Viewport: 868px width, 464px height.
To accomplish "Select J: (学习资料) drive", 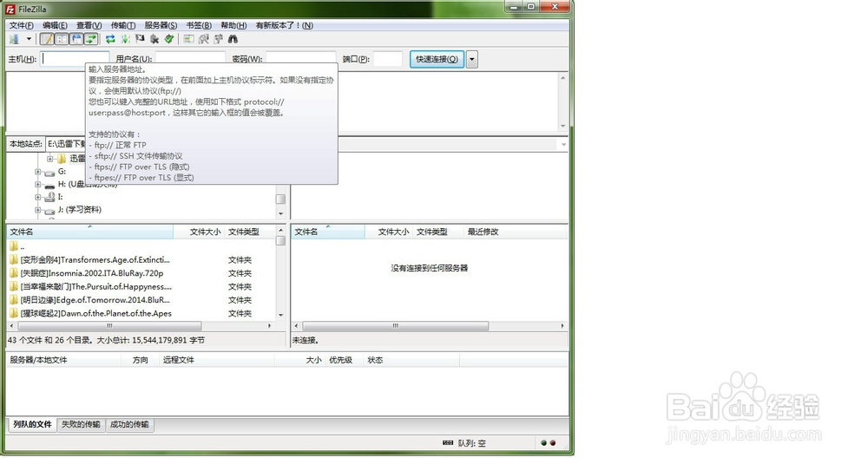I will tap(79, 210).
